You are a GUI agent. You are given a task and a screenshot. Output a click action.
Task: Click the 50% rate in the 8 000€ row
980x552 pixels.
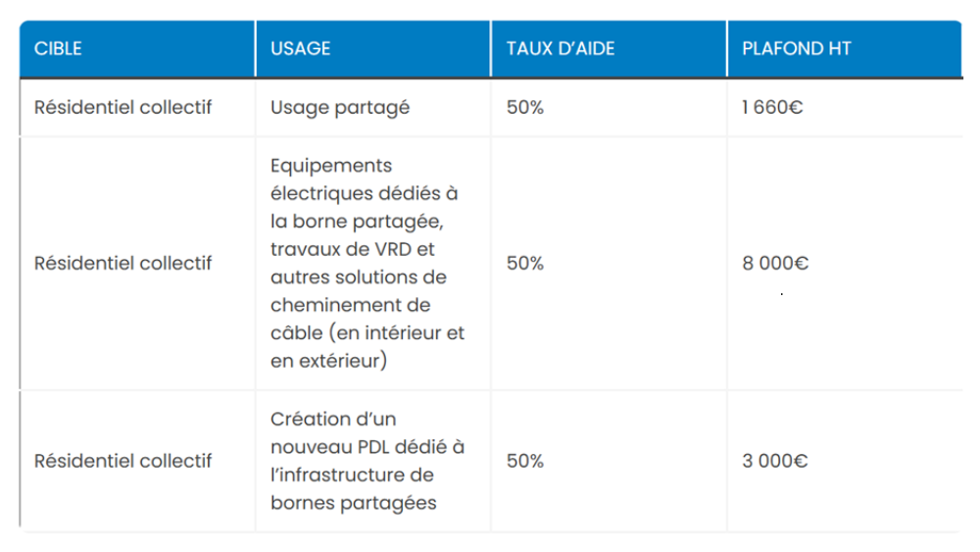pyautogui.click(x=524, y=264)
